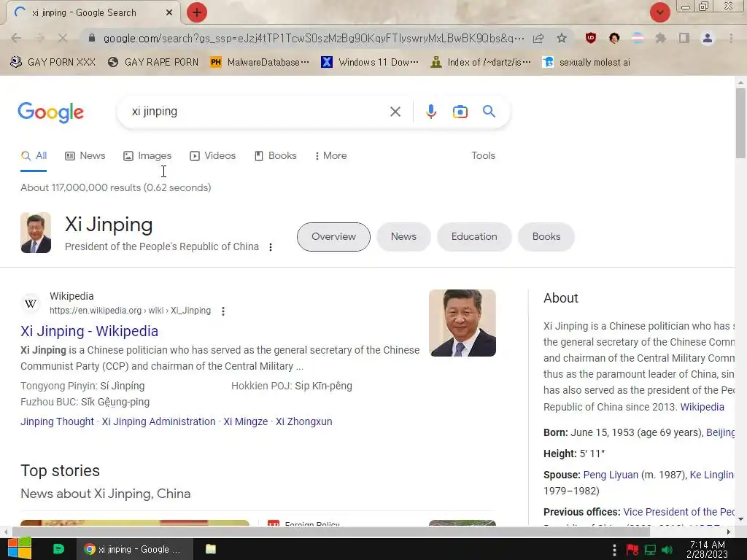Open File Explorer from the taskbar

click(211, 549)
